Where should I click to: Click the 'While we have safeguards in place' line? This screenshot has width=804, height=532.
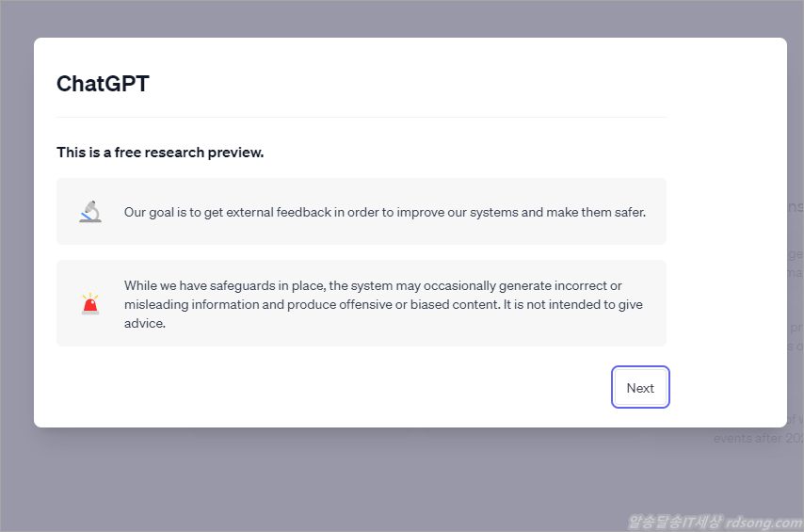pos(373,285)
